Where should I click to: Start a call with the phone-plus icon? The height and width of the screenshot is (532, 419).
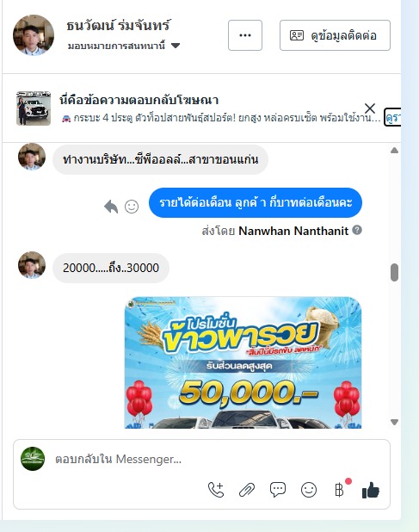coord(216,490)
